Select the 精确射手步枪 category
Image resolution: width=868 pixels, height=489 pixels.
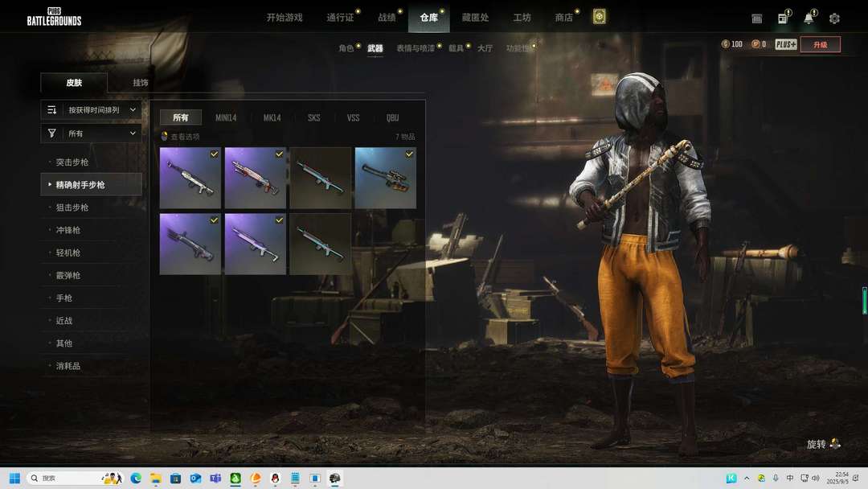pos(92,184)
